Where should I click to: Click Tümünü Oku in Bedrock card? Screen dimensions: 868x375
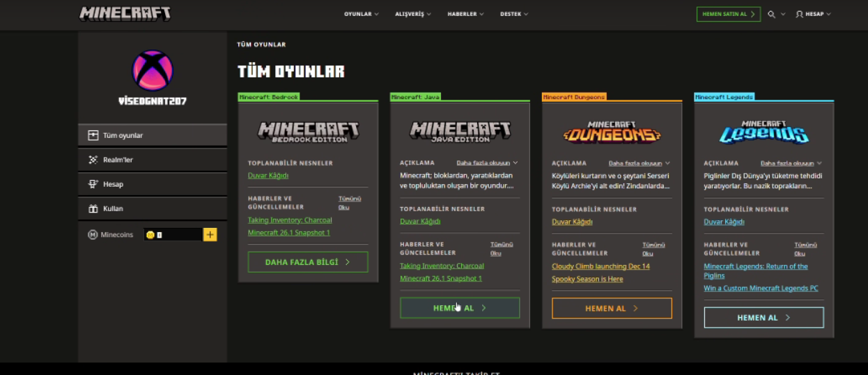point(350,203)
